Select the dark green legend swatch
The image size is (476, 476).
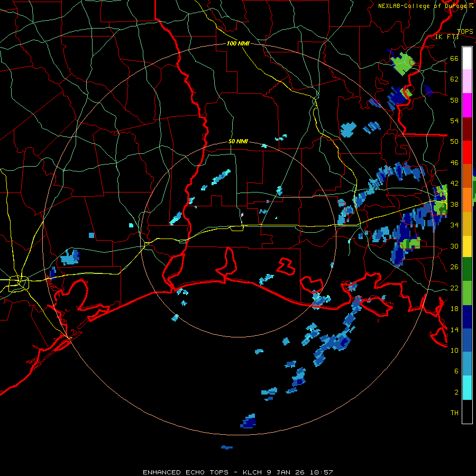[467, 269]
